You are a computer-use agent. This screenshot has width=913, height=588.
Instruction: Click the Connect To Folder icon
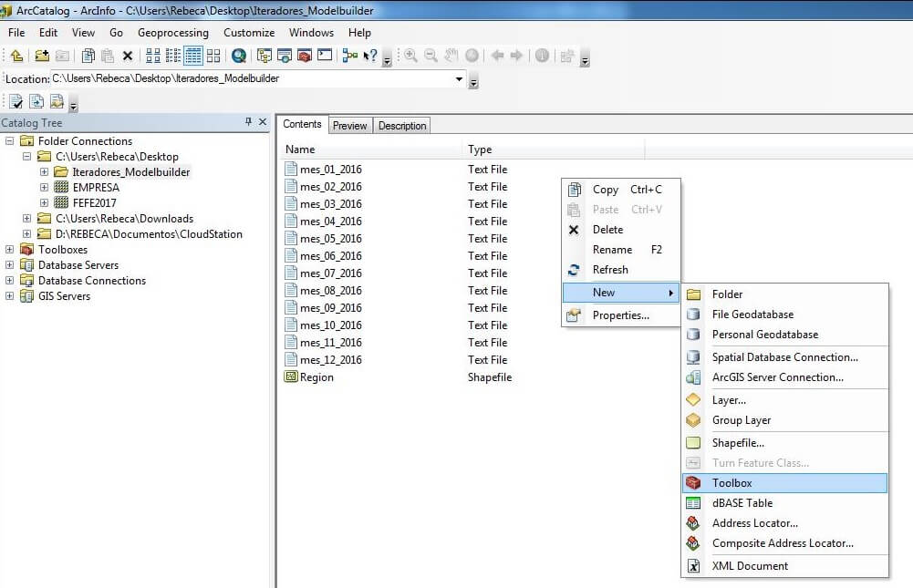click(x=42, y=56)
